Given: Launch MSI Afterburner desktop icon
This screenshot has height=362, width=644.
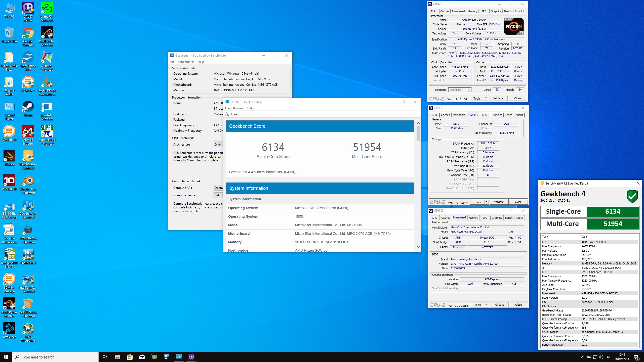Looking at the screenshot, I should 28,332.
